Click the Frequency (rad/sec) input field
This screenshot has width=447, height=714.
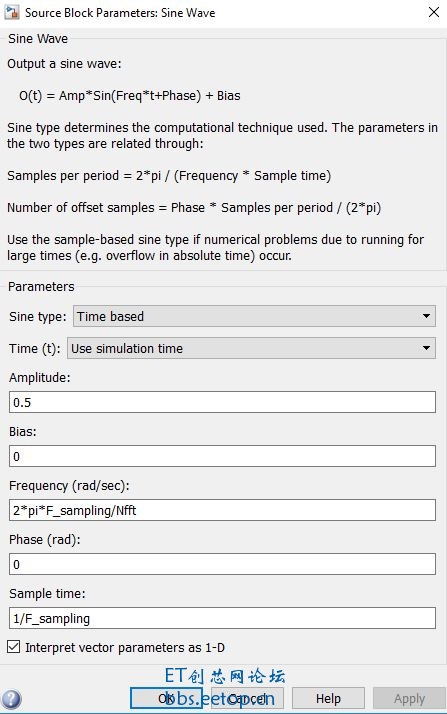pyautogui.click(x=222, y=510)
